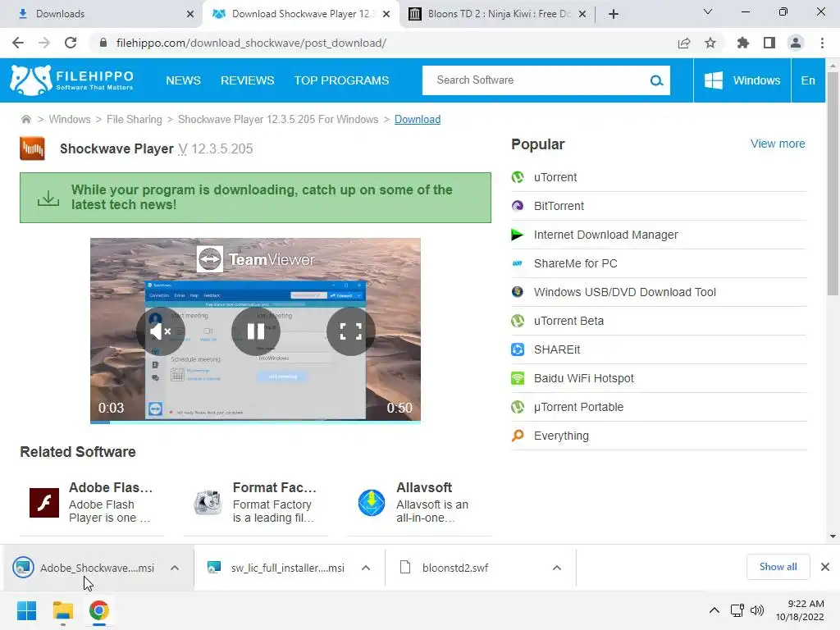Click the Allavsoft icon
This screenshot has height=630, width=840.
pyautogui.click(x=372, y=503)
